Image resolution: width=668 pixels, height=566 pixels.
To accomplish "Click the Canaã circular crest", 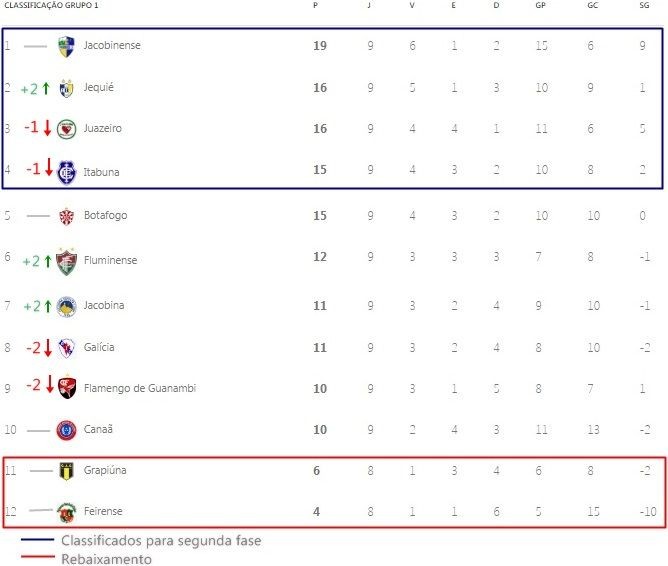I will pos(66,430).
